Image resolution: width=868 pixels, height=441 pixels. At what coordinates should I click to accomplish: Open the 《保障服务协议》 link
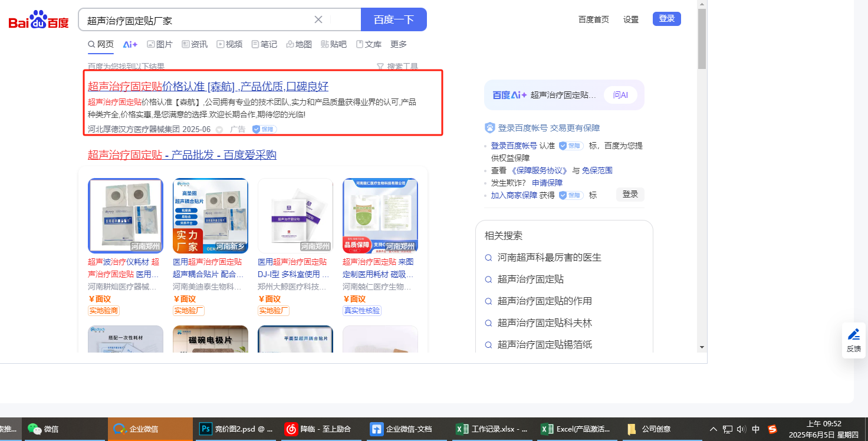[x=540, y=170]
